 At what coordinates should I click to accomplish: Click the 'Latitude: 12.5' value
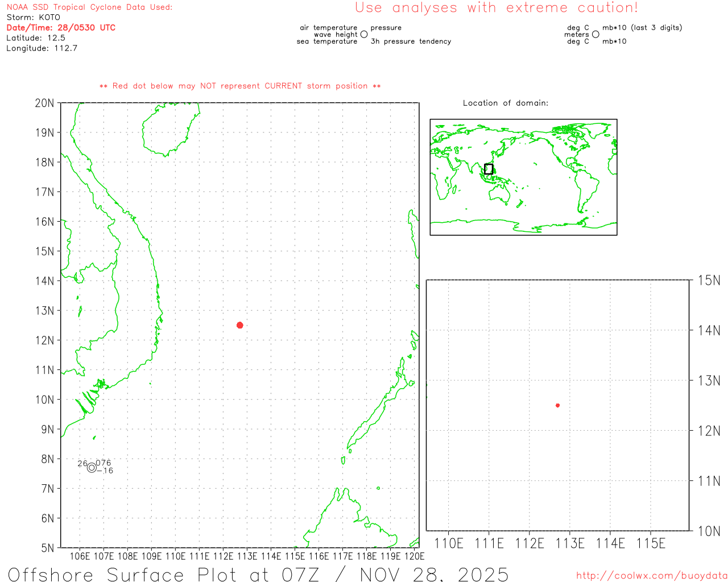pyautogui.click(x=36, y=38)
